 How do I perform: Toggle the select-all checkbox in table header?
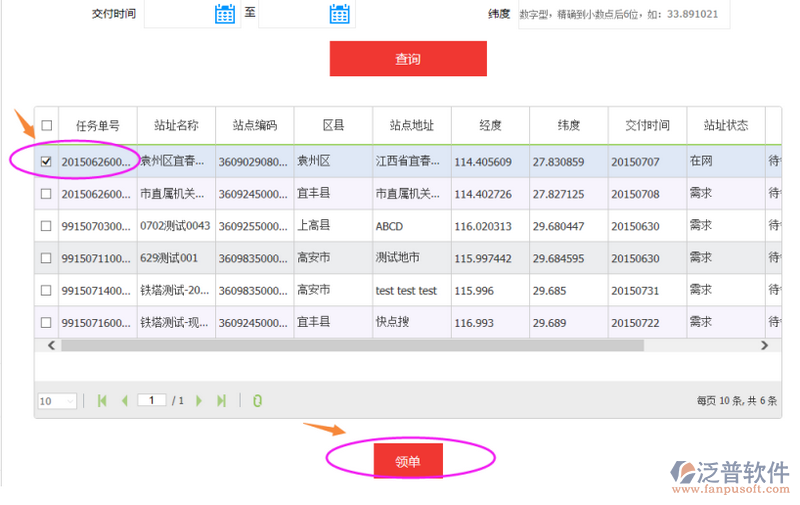pyautogui.click(x=46, y=126)
